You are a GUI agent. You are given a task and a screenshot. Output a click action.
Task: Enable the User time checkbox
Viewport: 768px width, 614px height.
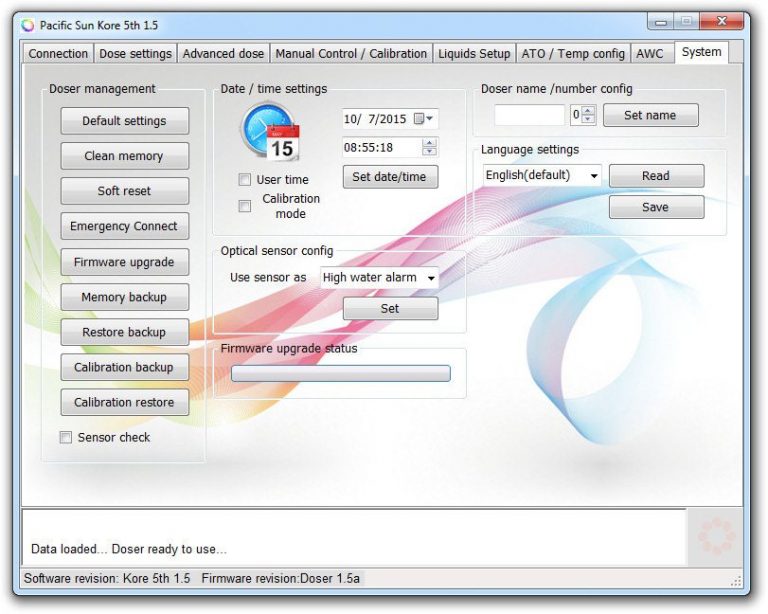pos(245,180)
